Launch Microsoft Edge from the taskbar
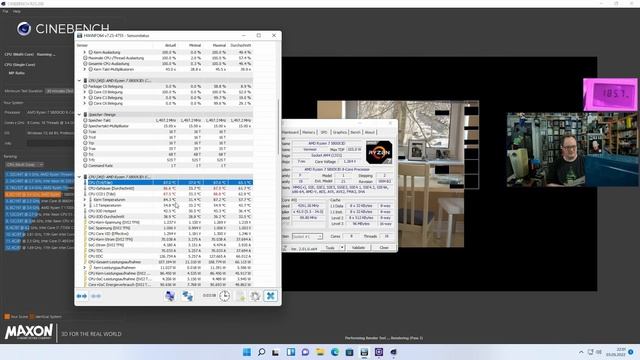This screenshot has height=360, width=640. 335,352
